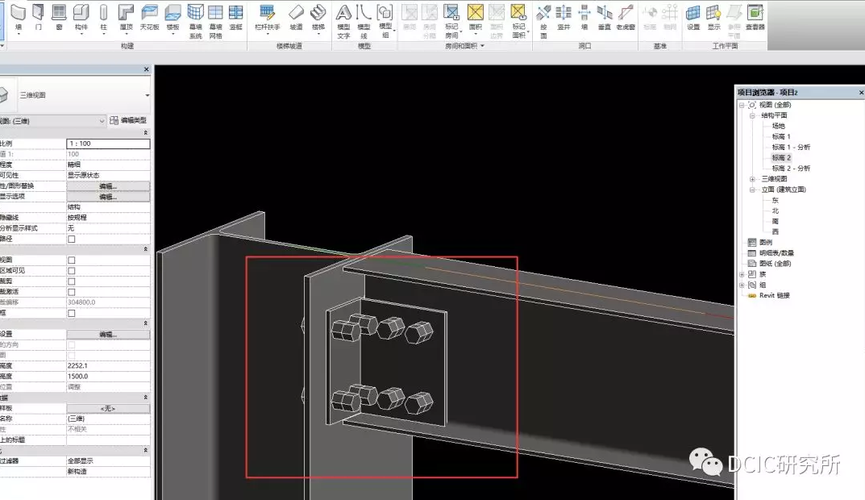This screenshot has height=500, width=865.
Task: Click 编辑 button for 显示选项
Action: pos(108,196)
